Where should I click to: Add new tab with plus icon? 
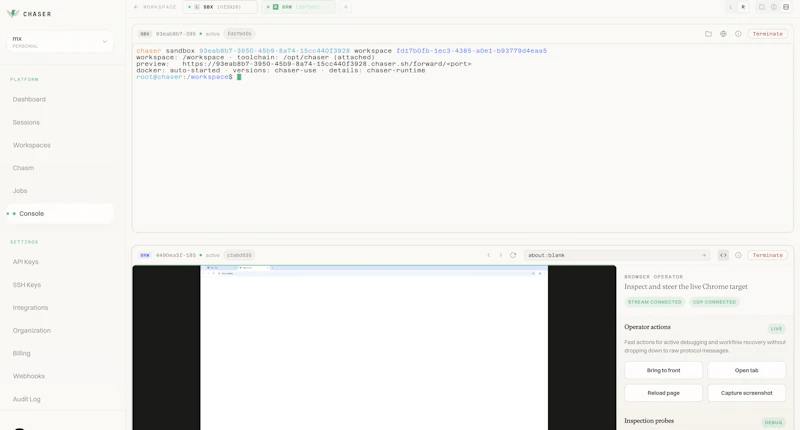click(x=346, y=7)
